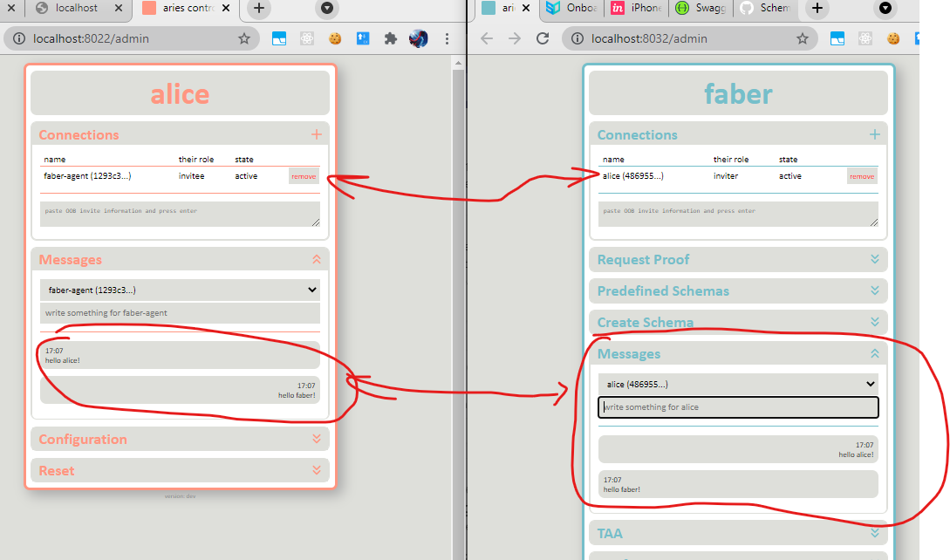Image resolution: width=950 pixels, height=560 pixels.
Task: Close the active aries tab in right browser
Action: 526,8
